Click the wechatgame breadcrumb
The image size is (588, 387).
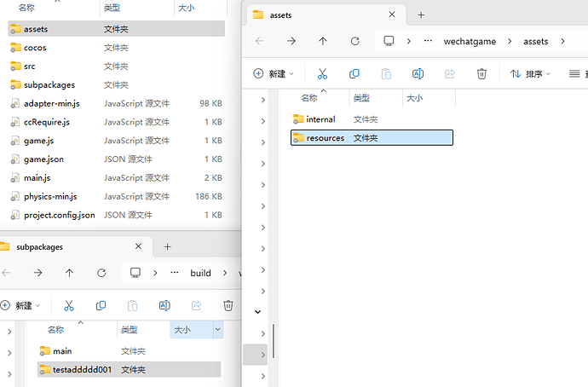click(x=470, y=41)
